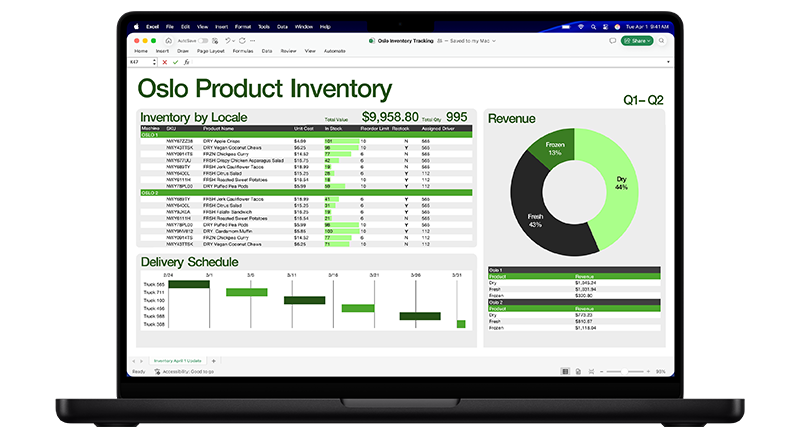Select the Inventory April 1 Update sheet tab
The width and height of the screenshot is (800, 438).
coord(175,360)
